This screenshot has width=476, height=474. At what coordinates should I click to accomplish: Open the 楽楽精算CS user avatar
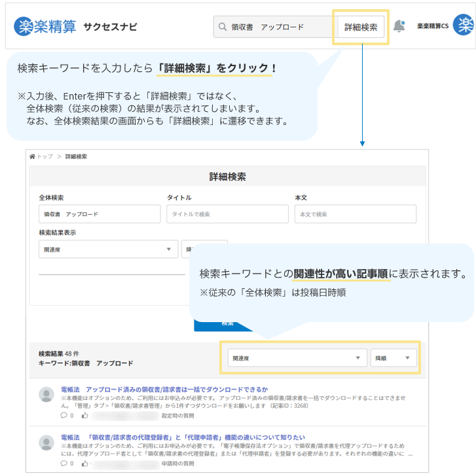(x=464, y=26)
